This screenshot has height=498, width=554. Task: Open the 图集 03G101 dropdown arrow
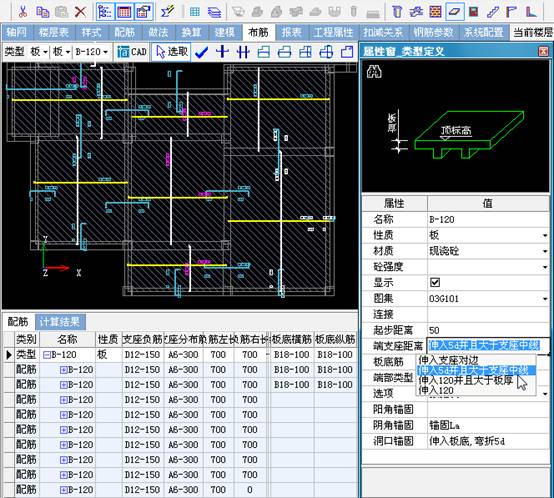(x=545, y=299)
